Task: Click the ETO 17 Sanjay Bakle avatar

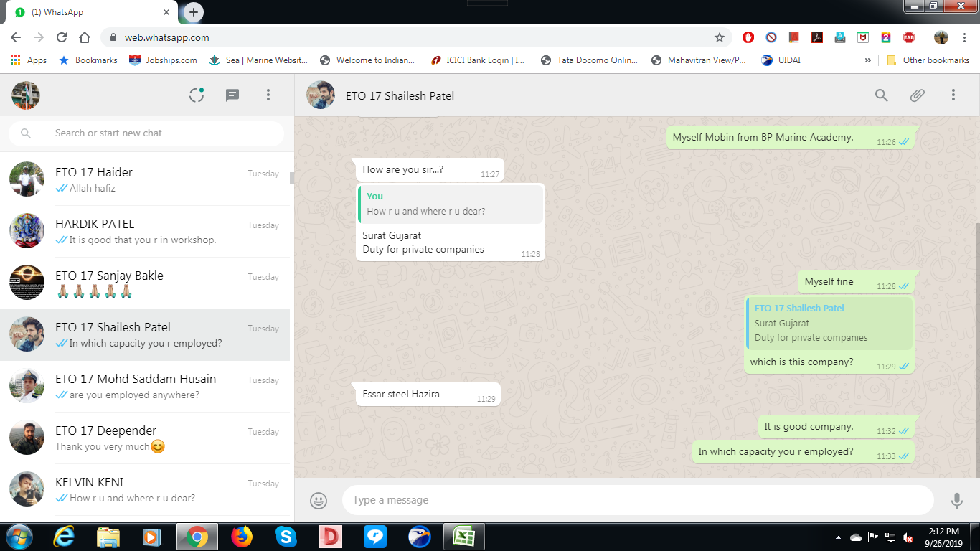Action: pyautogui.click(x=27, y=283)
